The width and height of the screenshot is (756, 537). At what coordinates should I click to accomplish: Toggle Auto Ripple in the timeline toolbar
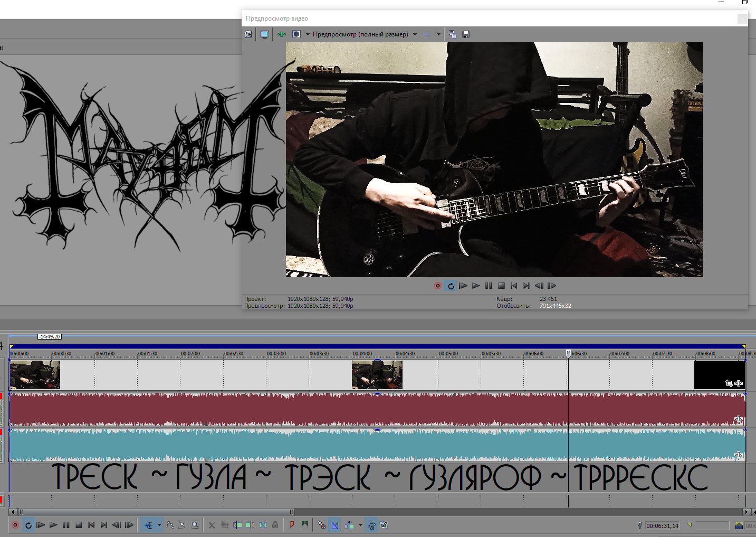pyautogui.click(x=349, y=525)
